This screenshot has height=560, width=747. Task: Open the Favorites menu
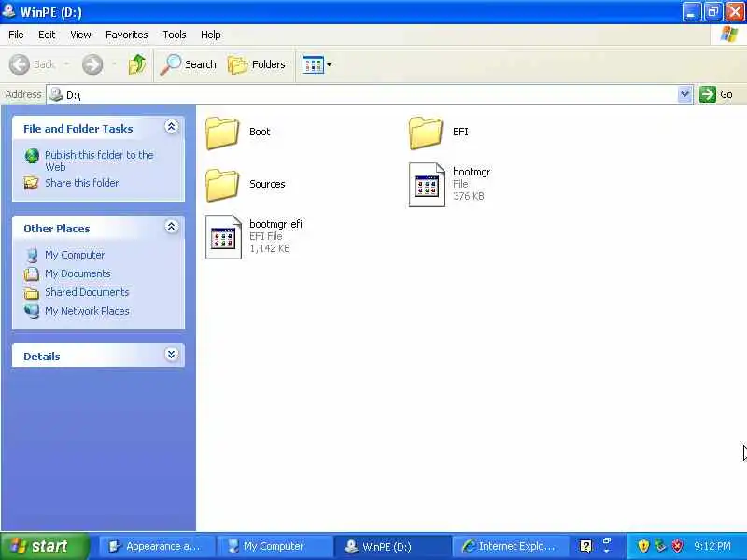pos(127,35)
